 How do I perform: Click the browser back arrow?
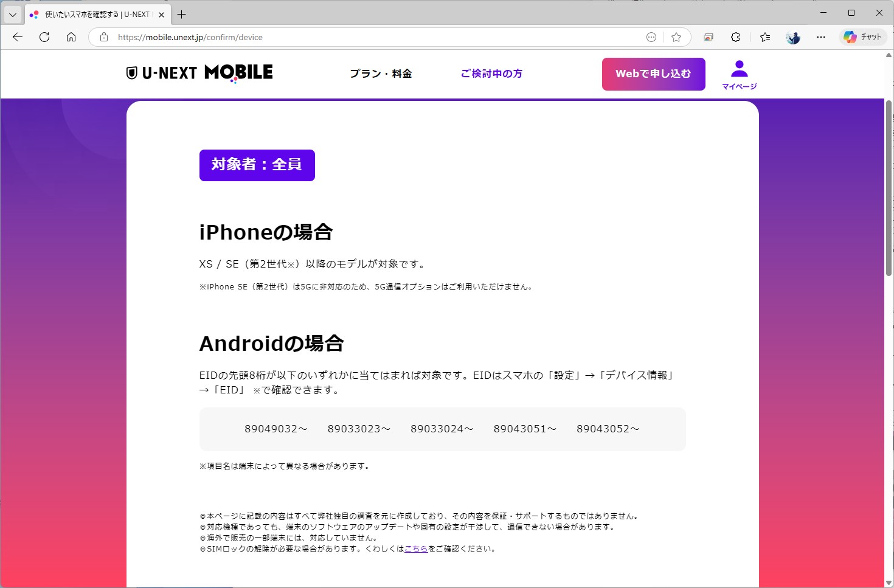(16, 37)
